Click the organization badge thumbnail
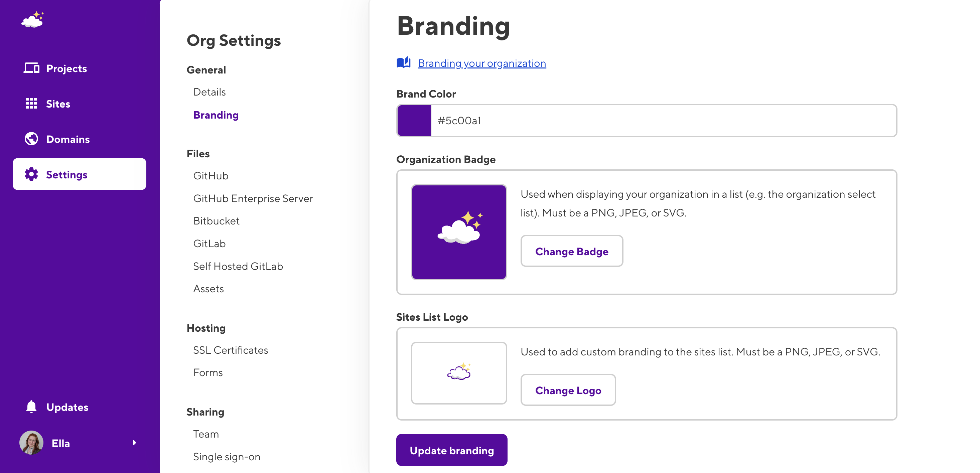The height and width of the screenshot is (473, 980). point(459,232)
